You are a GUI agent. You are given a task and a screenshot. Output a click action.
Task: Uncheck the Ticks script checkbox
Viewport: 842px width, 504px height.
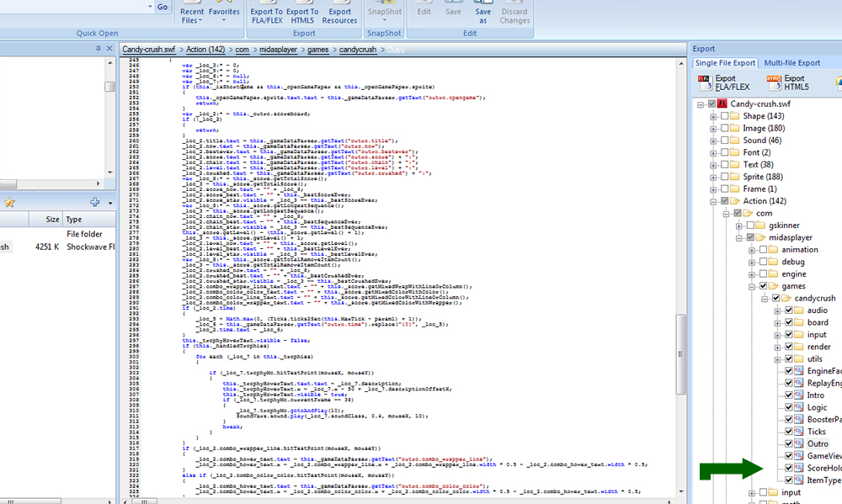(788, 432)
